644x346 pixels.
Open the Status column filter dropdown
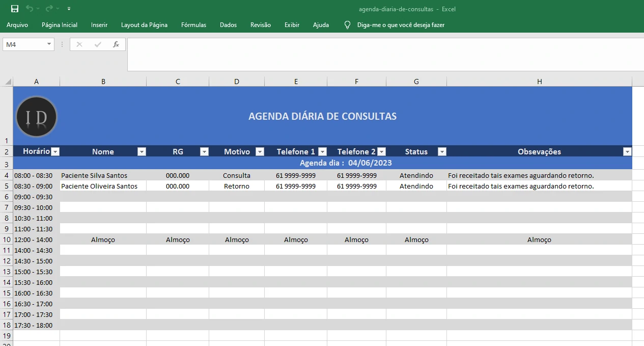pos(441,151)
